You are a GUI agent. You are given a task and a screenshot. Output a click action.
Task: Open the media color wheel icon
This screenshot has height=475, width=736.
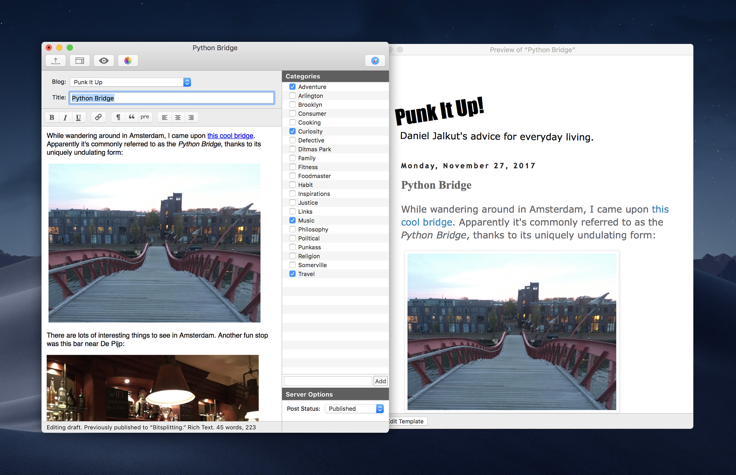pos(128,61)
